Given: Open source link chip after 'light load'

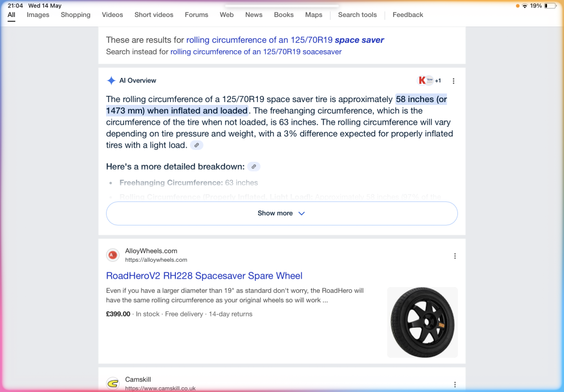Looking at the screenshot, I should 196,146.
